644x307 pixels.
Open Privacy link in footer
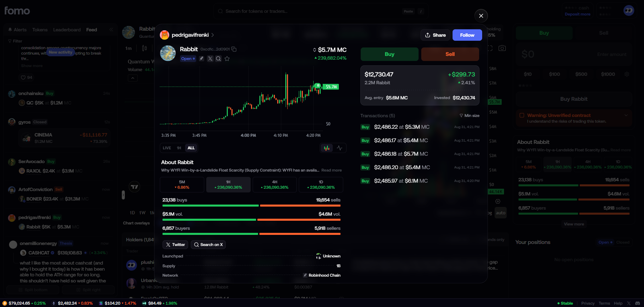tap(588, 303)
